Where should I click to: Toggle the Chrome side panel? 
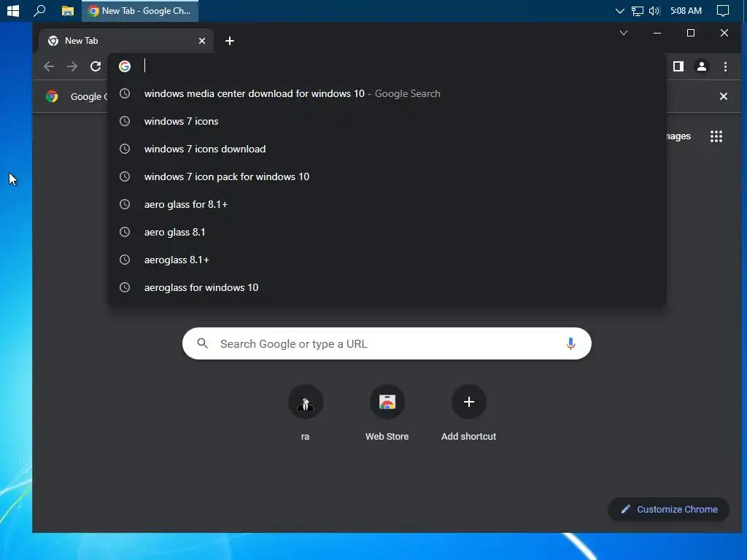point(678,66)
